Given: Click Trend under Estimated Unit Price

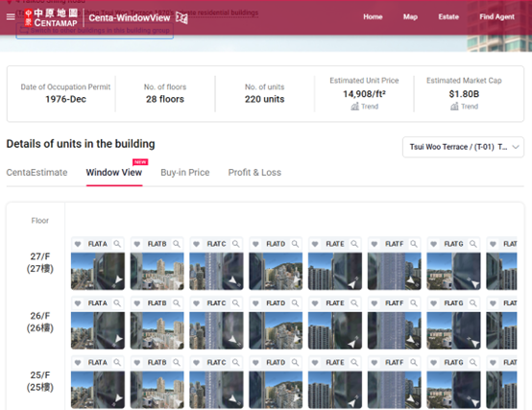Looking at the screenshot, I should 364,107.
